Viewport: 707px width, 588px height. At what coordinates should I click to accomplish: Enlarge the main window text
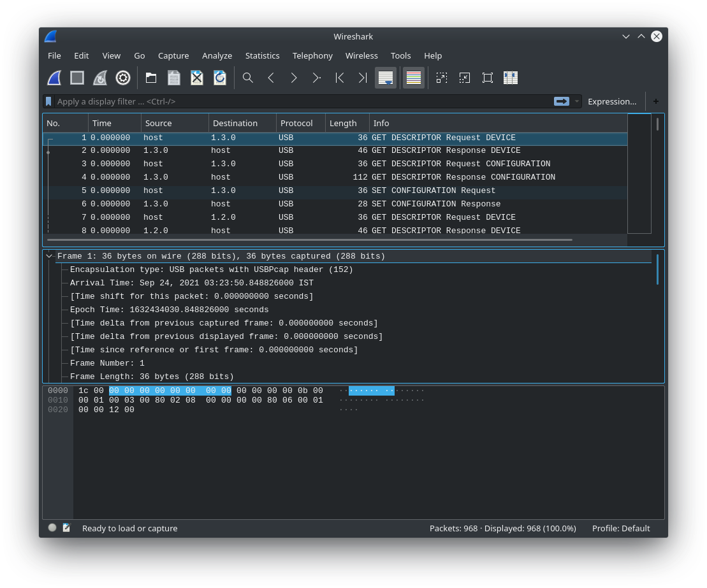tap(442, 78)
